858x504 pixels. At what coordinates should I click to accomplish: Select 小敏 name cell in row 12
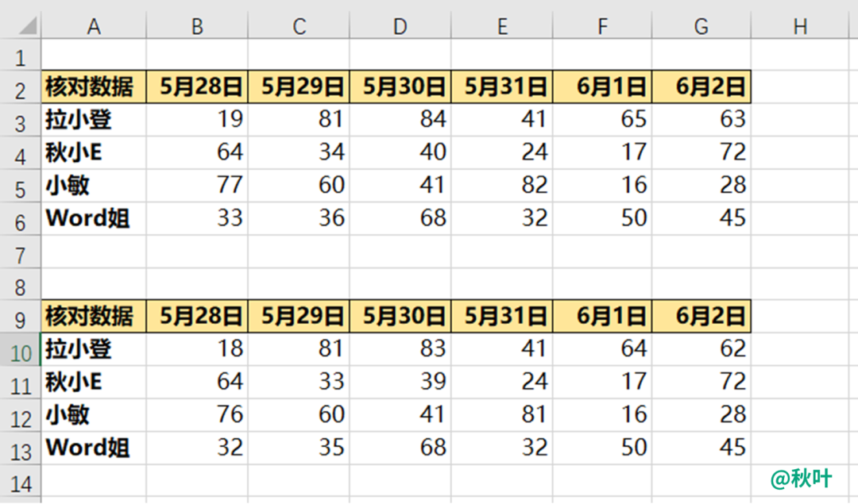pyautogui.click(x=94, y=415)
